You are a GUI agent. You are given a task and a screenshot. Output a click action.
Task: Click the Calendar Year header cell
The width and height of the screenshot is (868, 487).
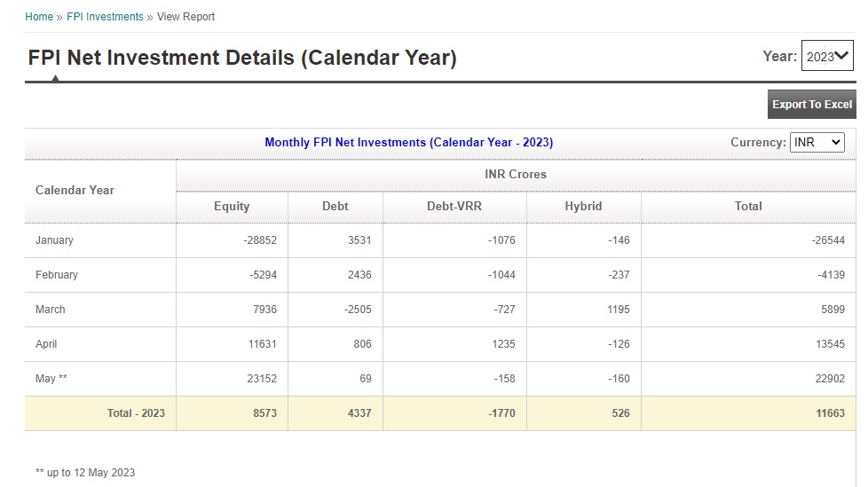click(x=75, y=190)
